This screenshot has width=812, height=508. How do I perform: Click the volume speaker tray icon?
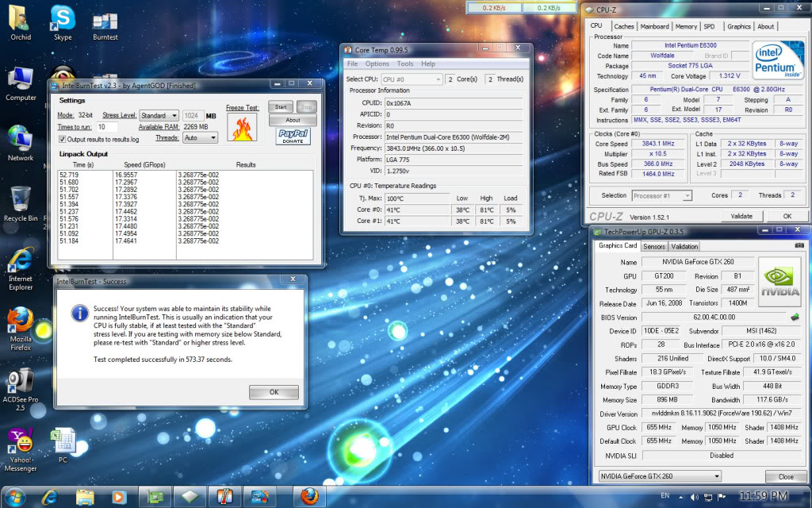[695, 497]
